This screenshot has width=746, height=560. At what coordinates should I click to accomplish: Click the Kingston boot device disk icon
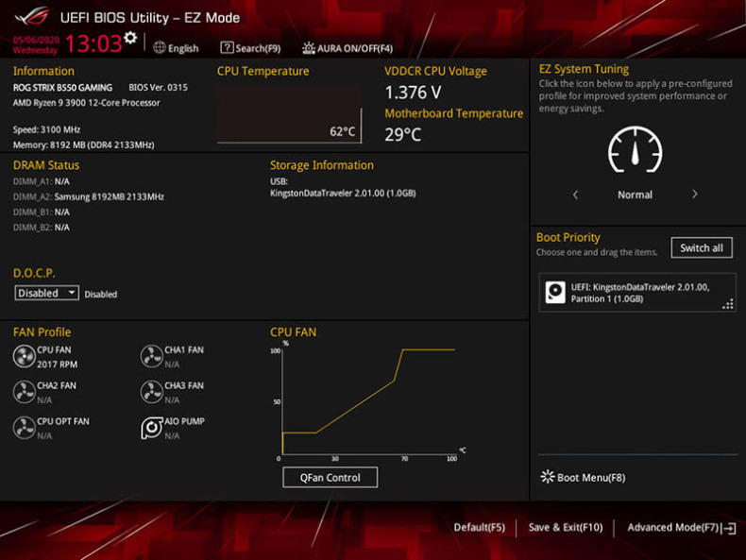coord(555,292)
